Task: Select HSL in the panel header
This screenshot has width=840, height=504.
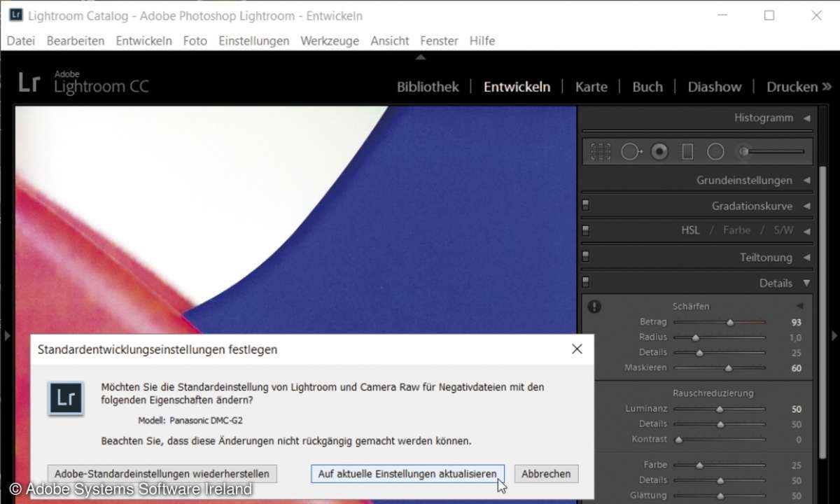Action: [690, 230]
